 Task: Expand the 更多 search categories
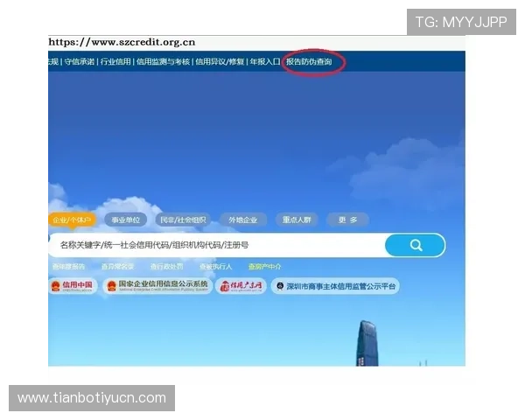[348, 220]
